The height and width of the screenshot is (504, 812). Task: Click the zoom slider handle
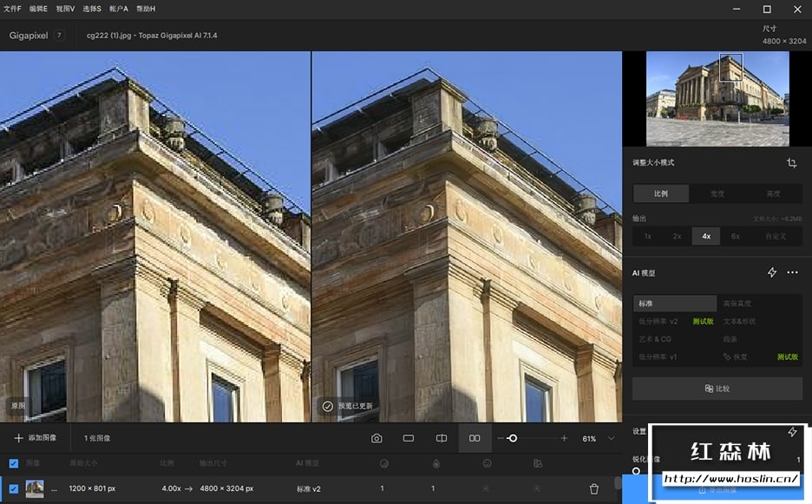513,439
